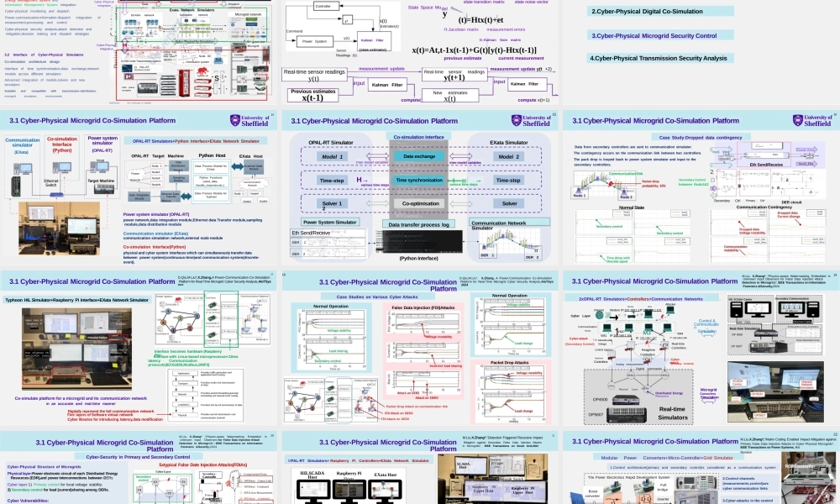The image size is (840, 504).
Task: Click the University of Sheffield logo above the EXata Simulator panel
Action: (530, 120)
